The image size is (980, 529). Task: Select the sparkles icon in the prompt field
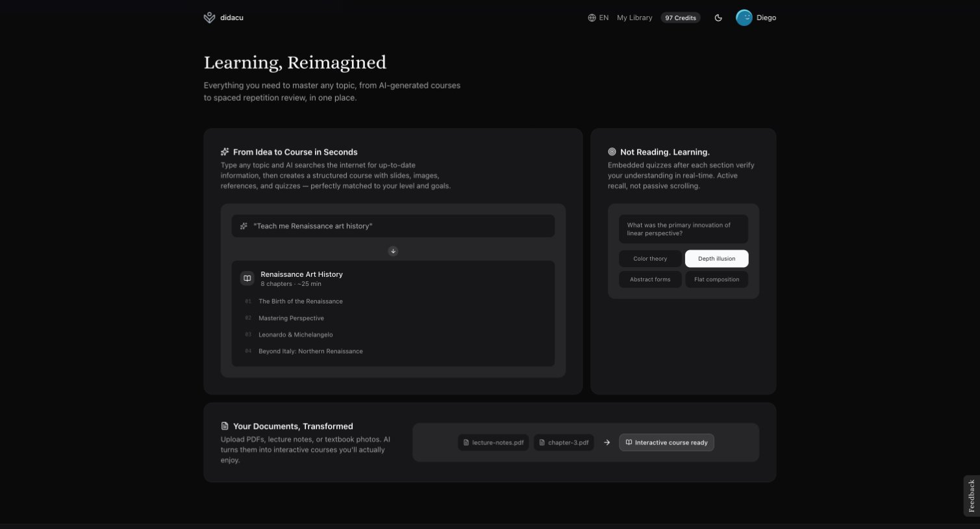coord(244,226)
